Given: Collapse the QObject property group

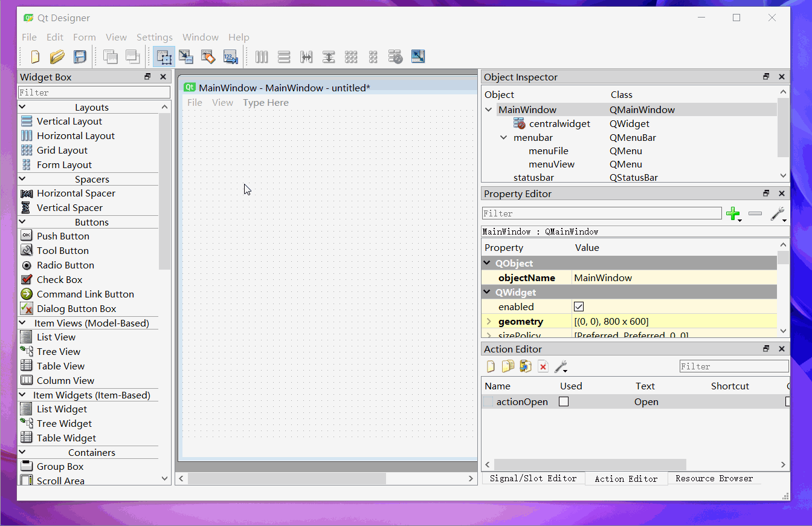Looking at the screenshot, I should pyautogui.click(x=488, y=263).
